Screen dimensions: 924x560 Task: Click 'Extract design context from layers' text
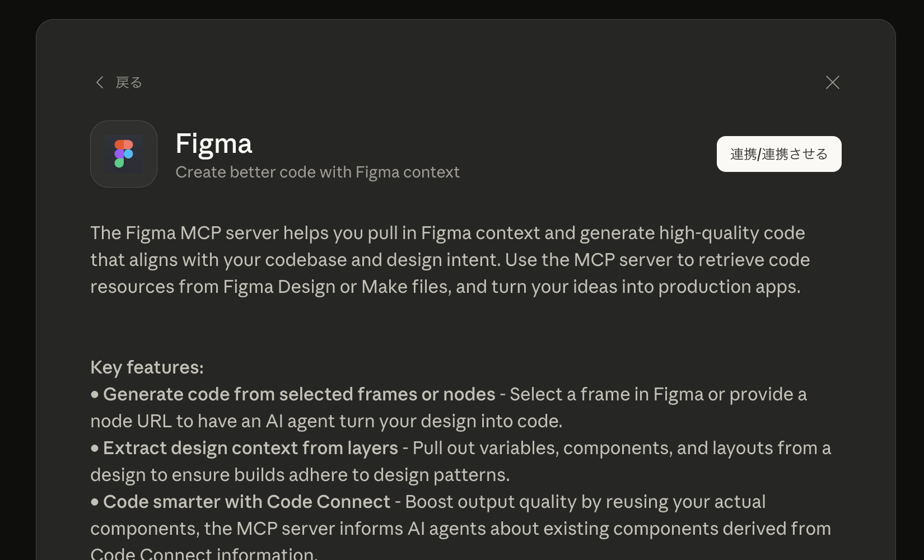(250, 448)
